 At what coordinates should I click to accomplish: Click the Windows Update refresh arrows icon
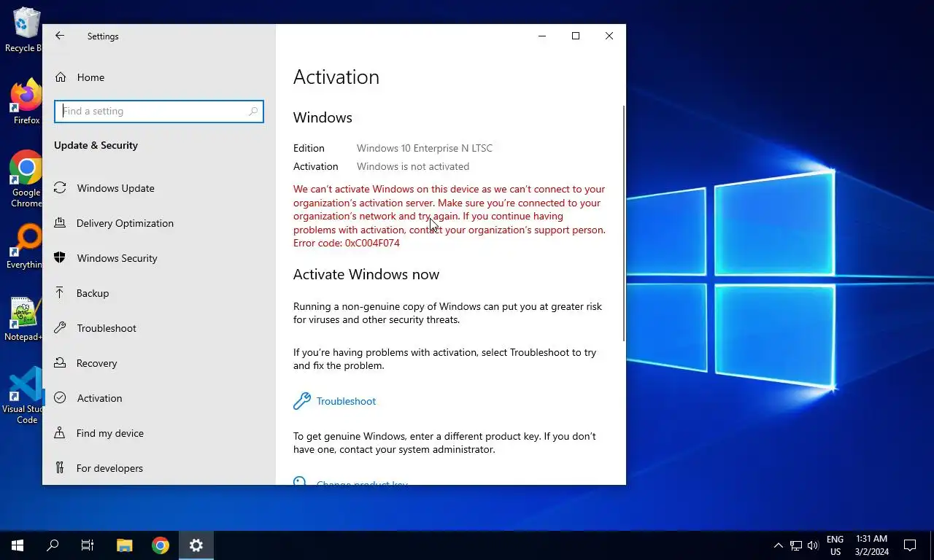(61, 188)
